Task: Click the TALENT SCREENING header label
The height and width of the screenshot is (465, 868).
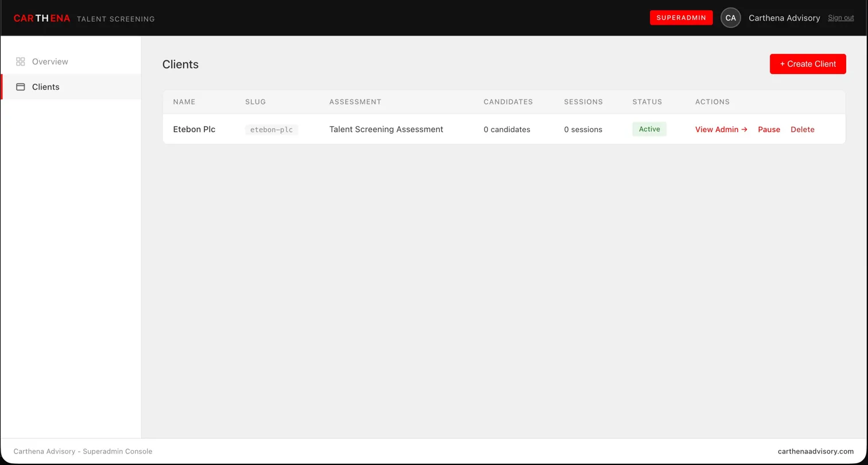Action: [x=115, y=19]
